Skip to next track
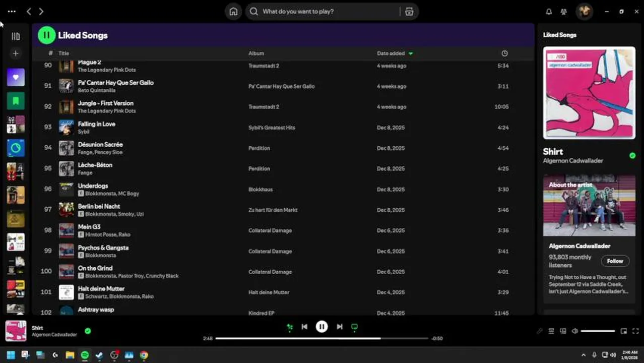Image resolution: width=644 pixels, height=363 pixels. [x=339, y=327]
